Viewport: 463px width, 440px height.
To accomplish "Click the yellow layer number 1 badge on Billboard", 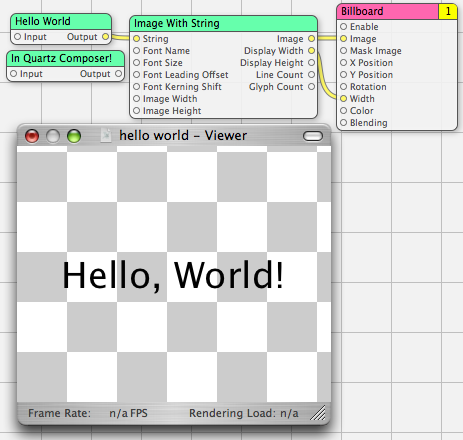I will [448, 12].
